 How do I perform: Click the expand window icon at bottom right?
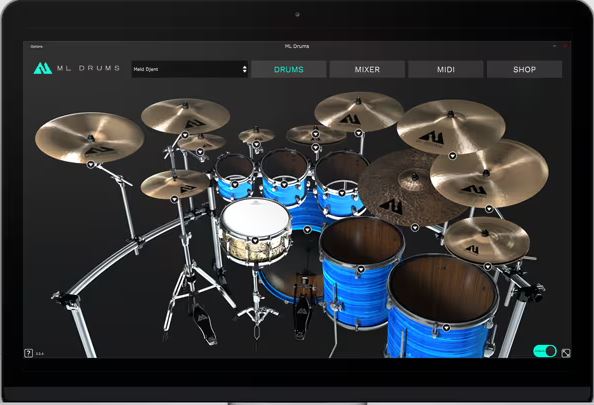click(566, 353)
